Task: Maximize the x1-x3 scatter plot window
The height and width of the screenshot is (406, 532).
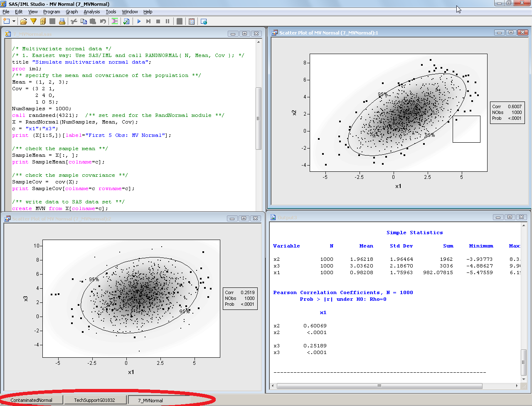Action: tap(244, 218)
